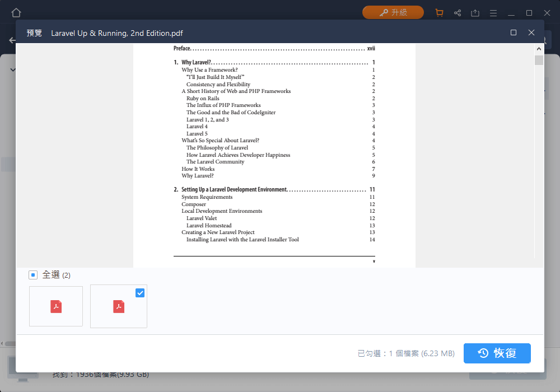Click the back arrow behind the dialog
Viewport: 560px width, 392px height.
[12, 40]
